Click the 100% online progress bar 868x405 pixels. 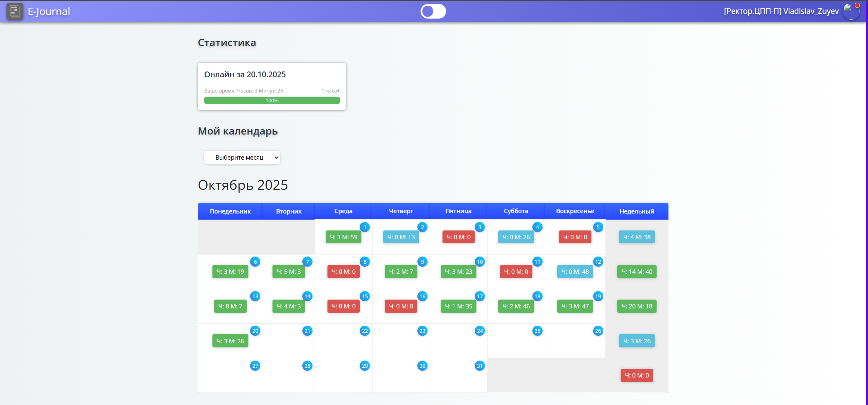(x=272, y=100)
